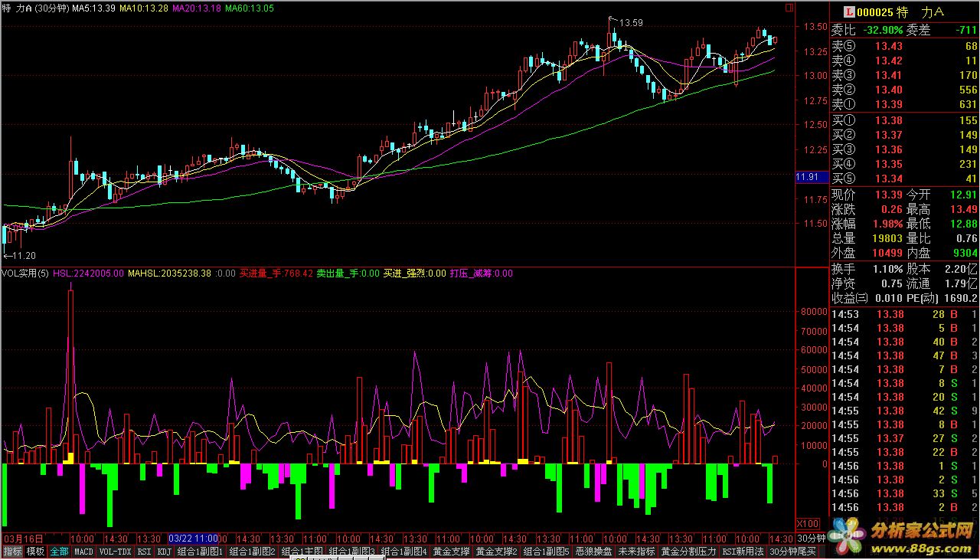Click 总量 value 19803
The height and width of the screenshot is (560, 980).
886,238
